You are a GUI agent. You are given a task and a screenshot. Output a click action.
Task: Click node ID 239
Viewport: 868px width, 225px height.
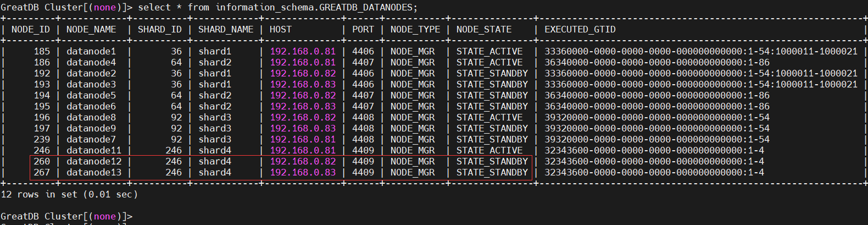(x=42, y=140)
